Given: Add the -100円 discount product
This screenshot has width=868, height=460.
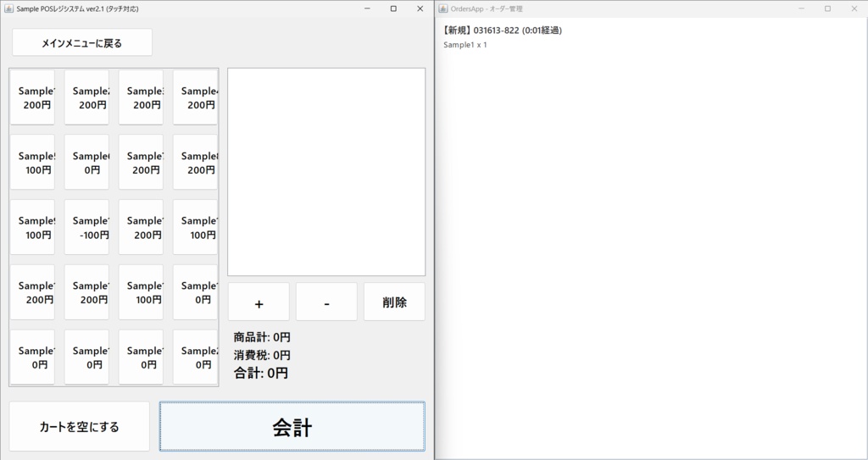Looking at the screenshot, I should pyautogui.click(x=87, y=227).
